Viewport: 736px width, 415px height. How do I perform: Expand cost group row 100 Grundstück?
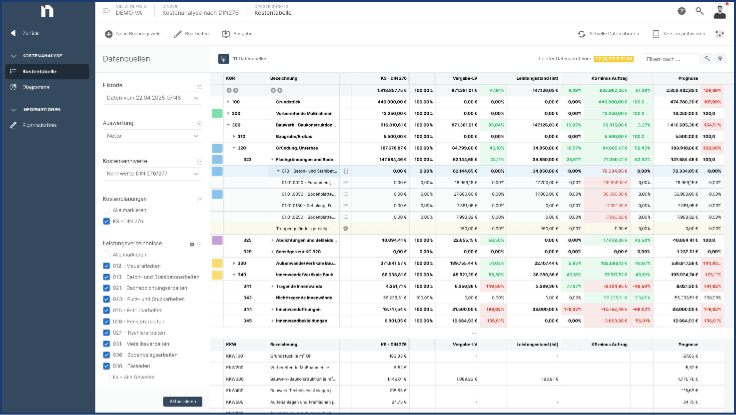[228, 101]
